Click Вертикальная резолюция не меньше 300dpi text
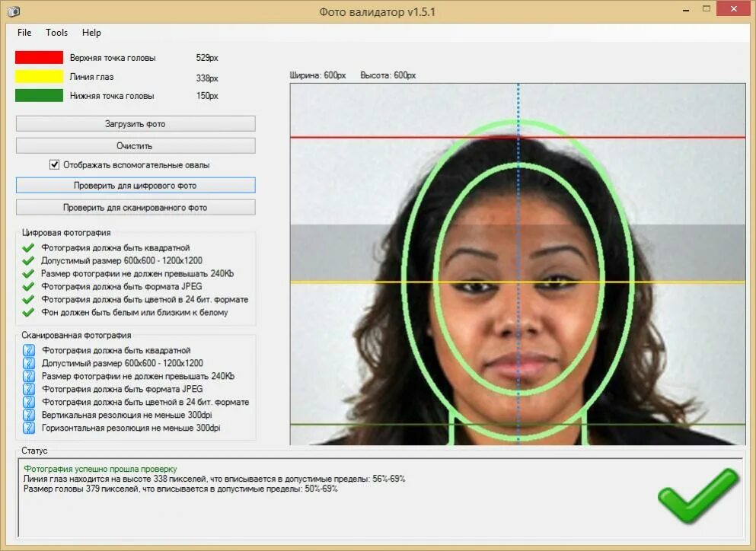Viewport: 756px width, 551px height. 127,415
